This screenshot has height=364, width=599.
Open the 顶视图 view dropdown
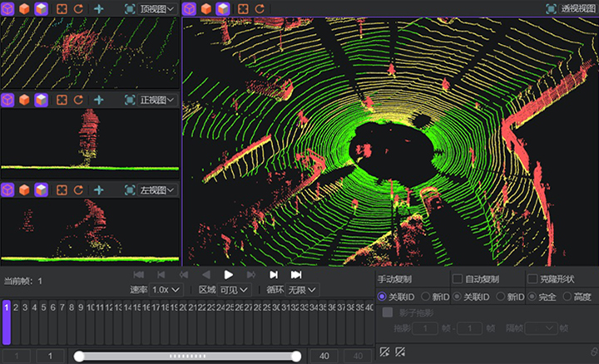tap(157, 8)
